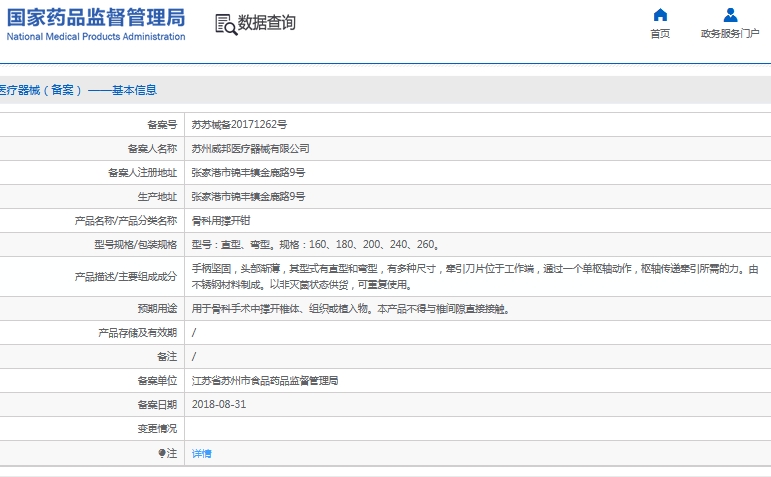Select the record number 苏苏械备20171262号
Viewport: 771px width, 477px height.
(x=239, y=124)
